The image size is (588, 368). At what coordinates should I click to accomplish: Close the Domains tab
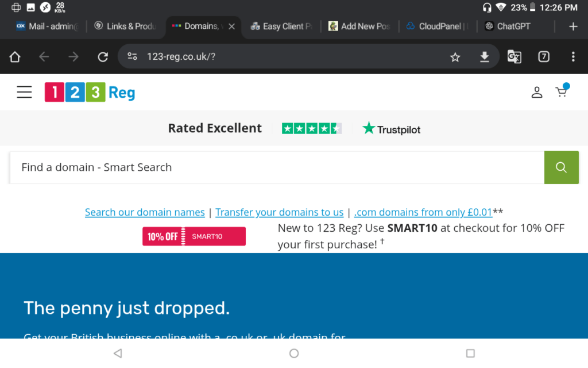pos(232,26)
